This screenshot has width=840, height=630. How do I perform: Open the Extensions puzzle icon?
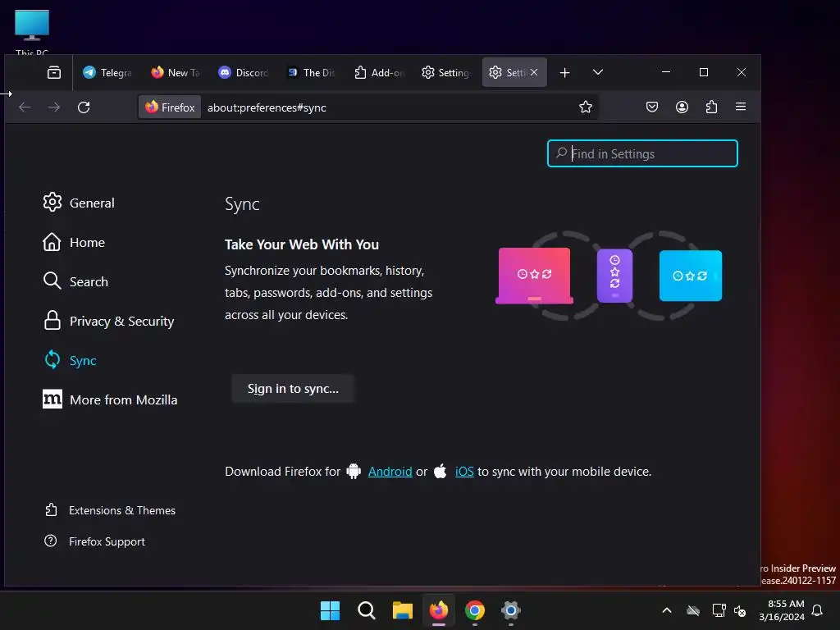(711, 107)
